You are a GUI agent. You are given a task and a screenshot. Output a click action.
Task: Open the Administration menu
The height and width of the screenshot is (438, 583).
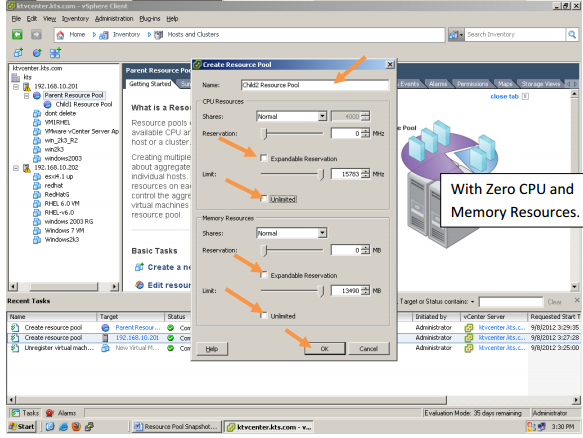point(114,19)
